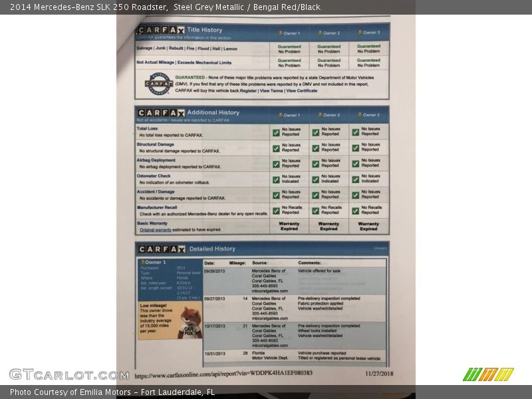Click the 'Comments:' column header
Viewport: 532px width, 399px height.
[x=309, y=263]
